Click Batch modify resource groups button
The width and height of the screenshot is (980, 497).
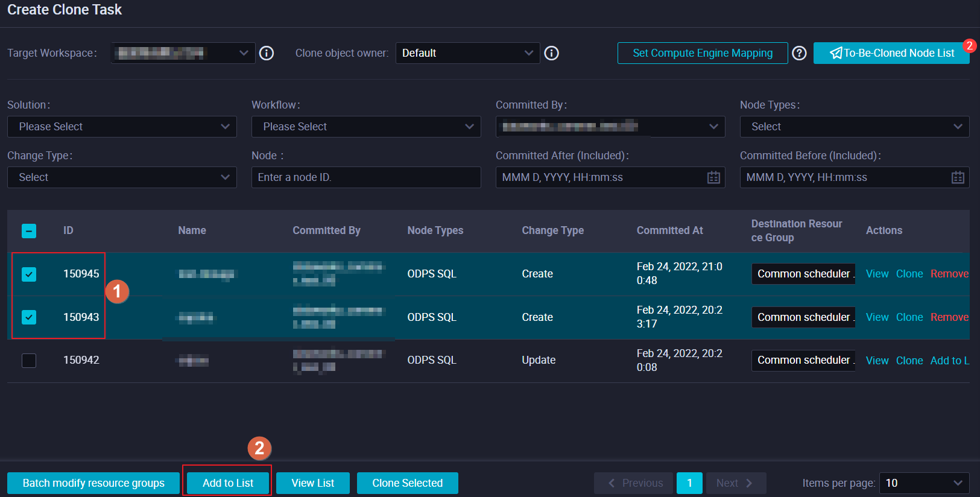tap(93, 483)
